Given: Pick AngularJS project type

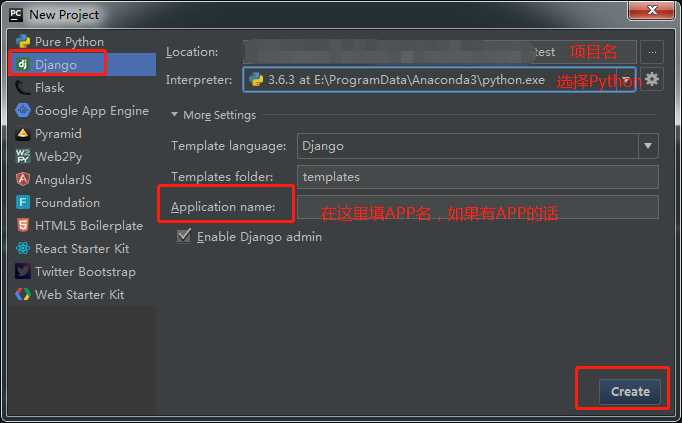Looking at the screenshot, I should click(83, 180).
